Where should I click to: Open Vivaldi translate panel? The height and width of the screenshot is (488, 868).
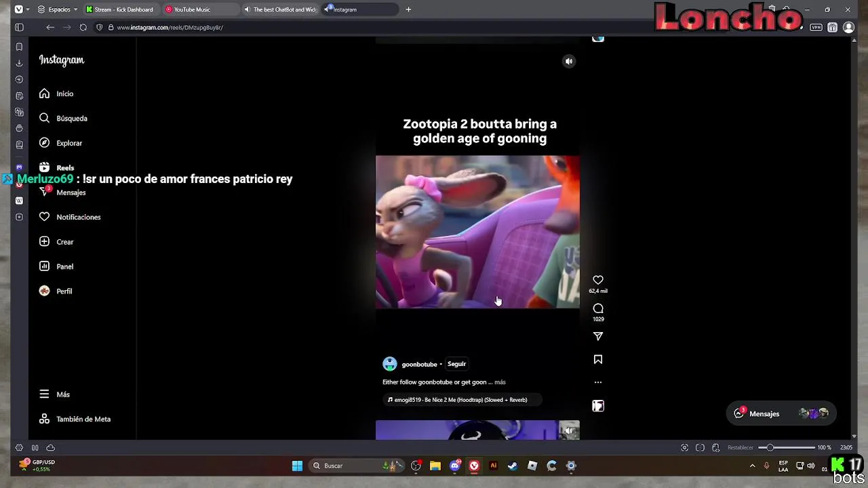pyautogui.click(x=19, y=112)
